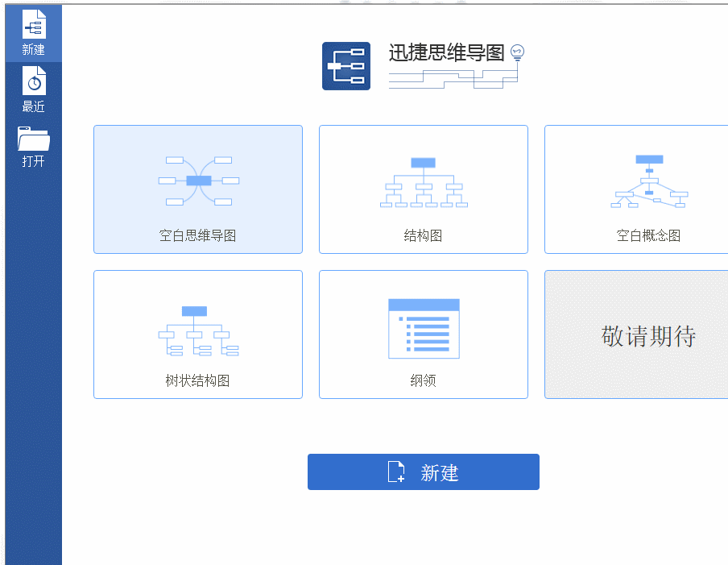728x565 pixels.
Task: Select the 新建 icon in the sidebar
Action: pyautogui.click(x=34, y=24)
